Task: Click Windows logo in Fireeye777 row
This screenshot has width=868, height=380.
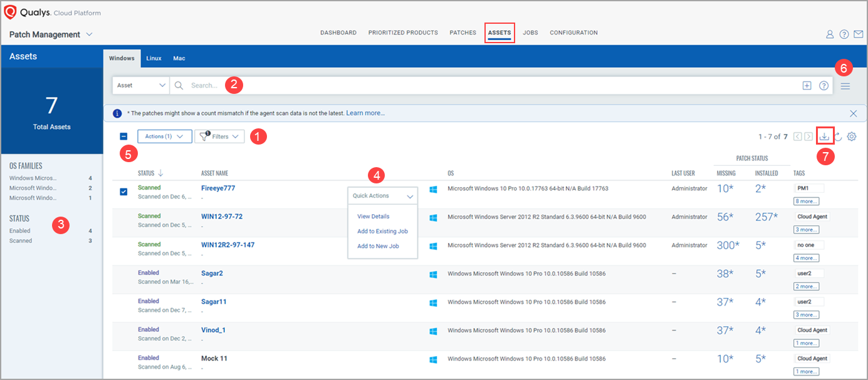Action: [x=433, y=188]
